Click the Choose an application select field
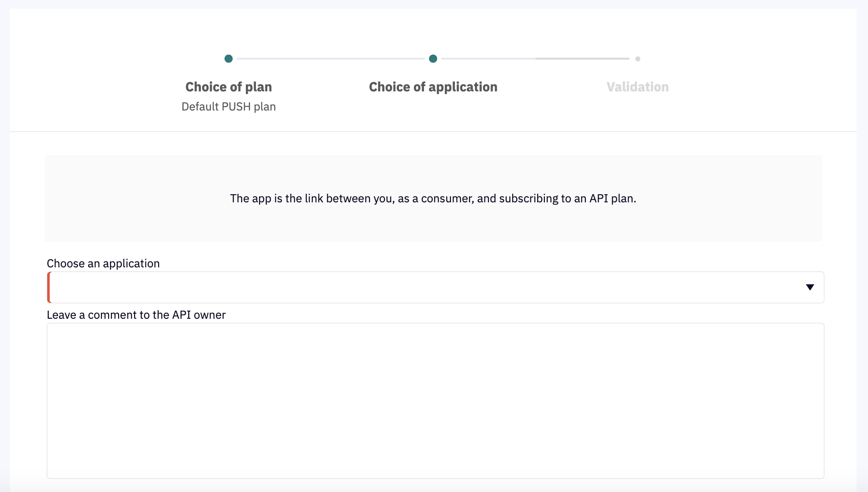The height and width of the screenshot is (492, 868). pyautogui.click(x=435, y=287)
